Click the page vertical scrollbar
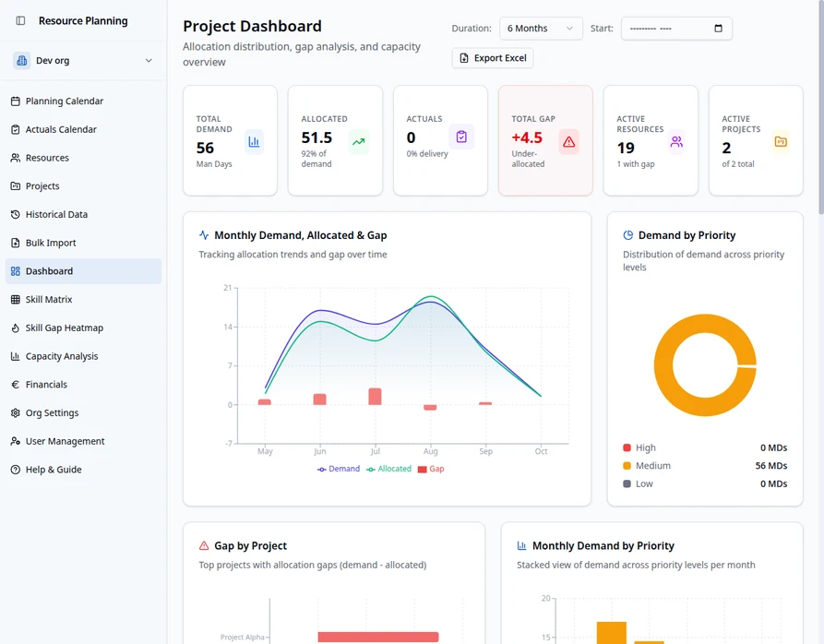Image resolution: width=824 pixels, height=644 pixels. pos(820,108)
